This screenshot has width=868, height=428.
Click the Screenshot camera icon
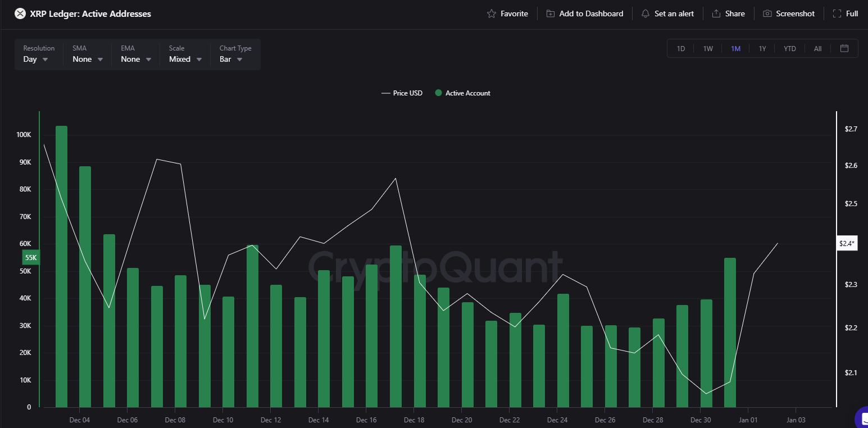point(767,13)
